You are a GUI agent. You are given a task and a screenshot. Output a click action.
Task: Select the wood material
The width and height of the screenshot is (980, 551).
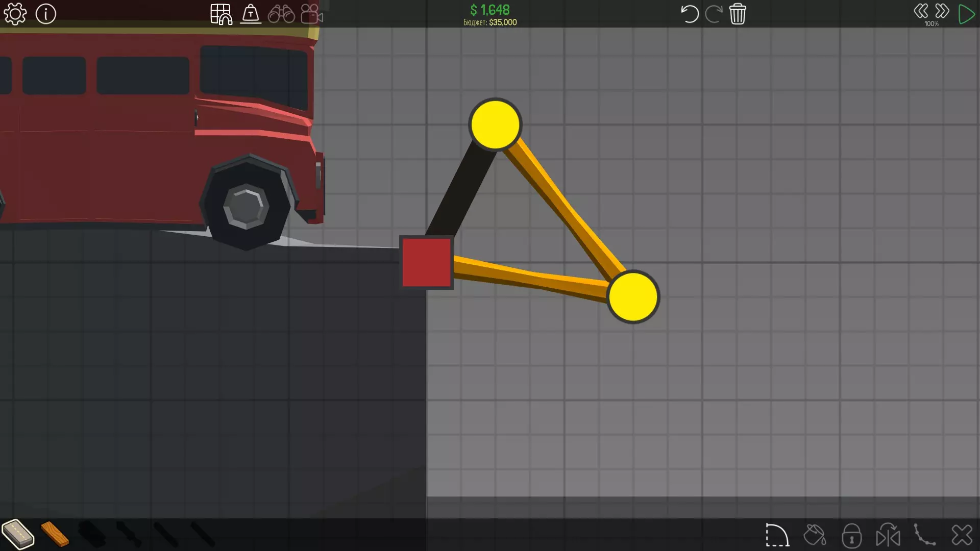point(55,534)
